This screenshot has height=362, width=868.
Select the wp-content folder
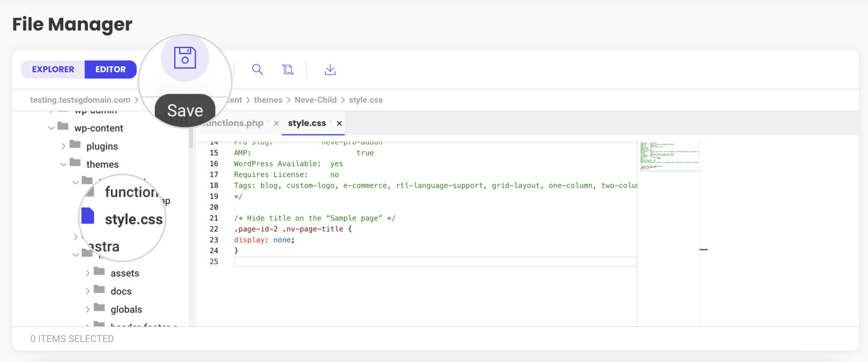click(99, 128)
